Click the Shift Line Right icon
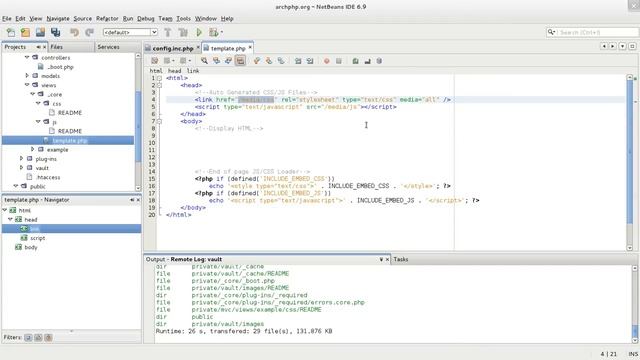This screenshot has height=360, width=640. [310, 61]
